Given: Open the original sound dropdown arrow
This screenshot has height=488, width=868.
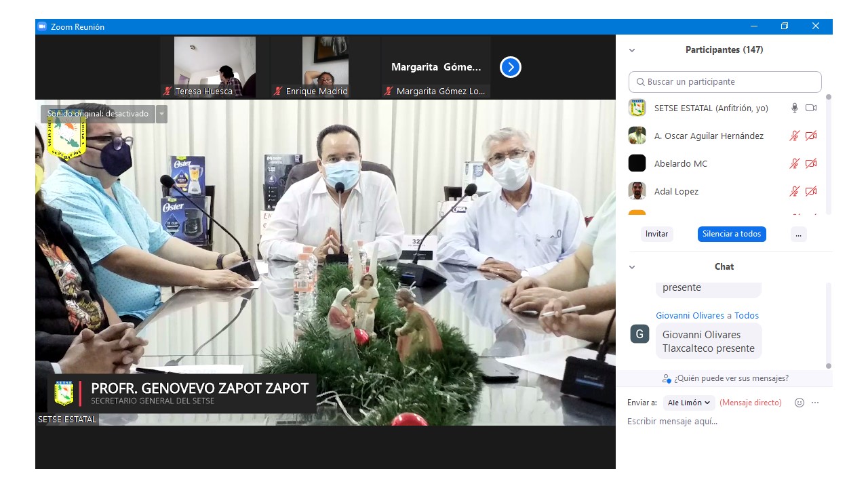Looking at the screenshot, I should (161, 114).
